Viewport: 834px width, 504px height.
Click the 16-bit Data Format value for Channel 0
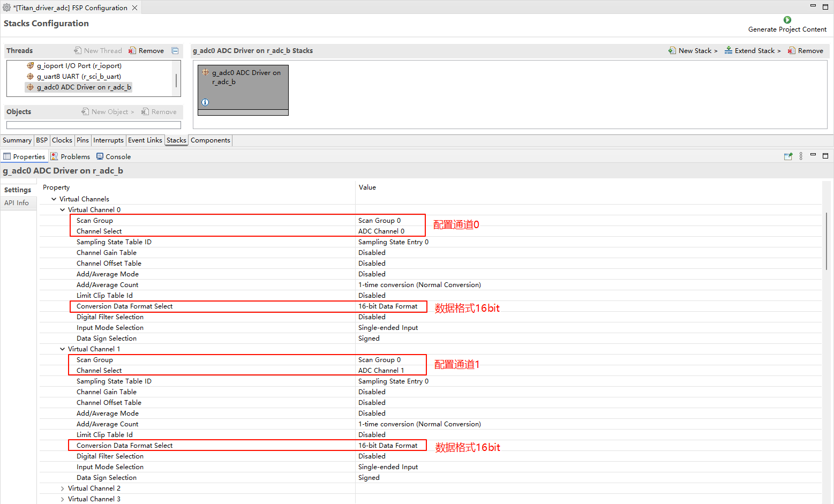point(388,306)
